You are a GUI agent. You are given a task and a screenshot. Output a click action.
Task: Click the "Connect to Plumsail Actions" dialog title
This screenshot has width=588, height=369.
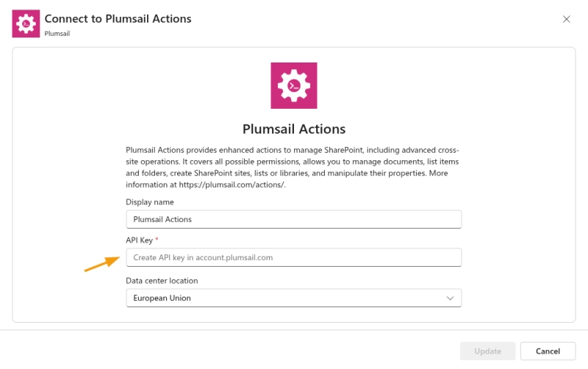118,18
